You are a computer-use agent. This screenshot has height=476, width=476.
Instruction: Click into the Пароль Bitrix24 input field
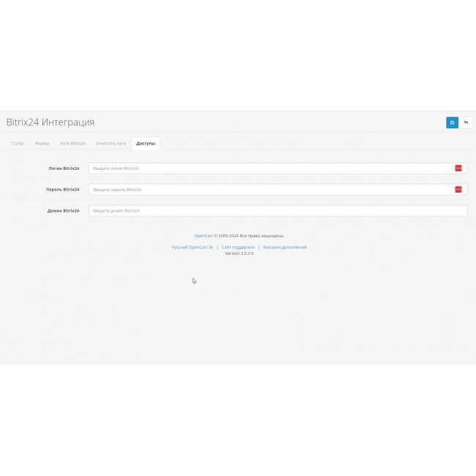click(x=271, y=190)
